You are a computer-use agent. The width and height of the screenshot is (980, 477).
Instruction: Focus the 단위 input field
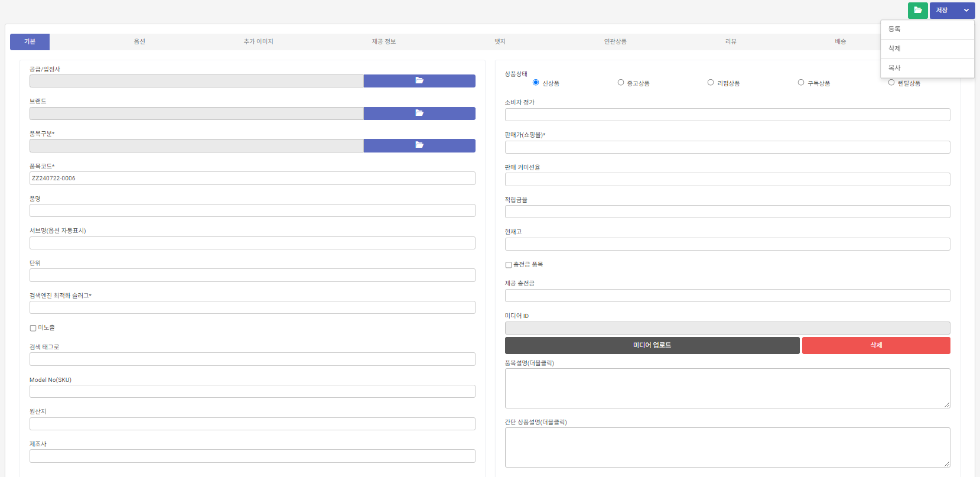252,275
